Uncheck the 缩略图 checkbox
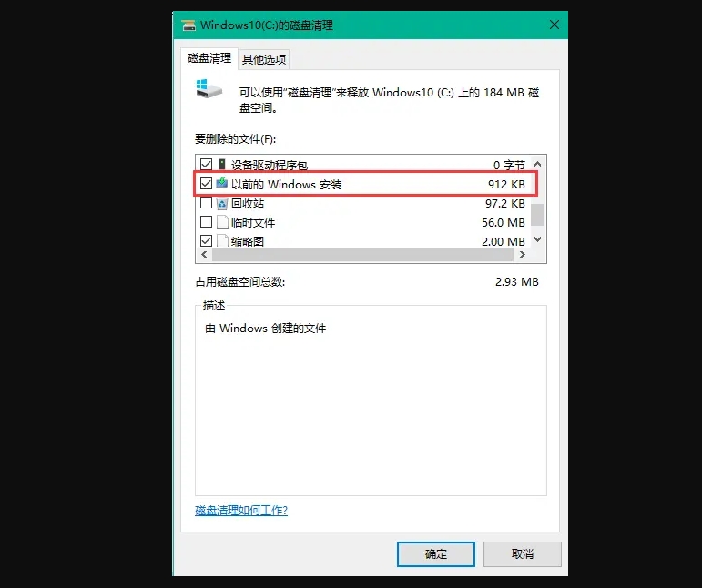The height and width of the screenshot is (588, 702). pyautogui.click(x=206, y=241)
